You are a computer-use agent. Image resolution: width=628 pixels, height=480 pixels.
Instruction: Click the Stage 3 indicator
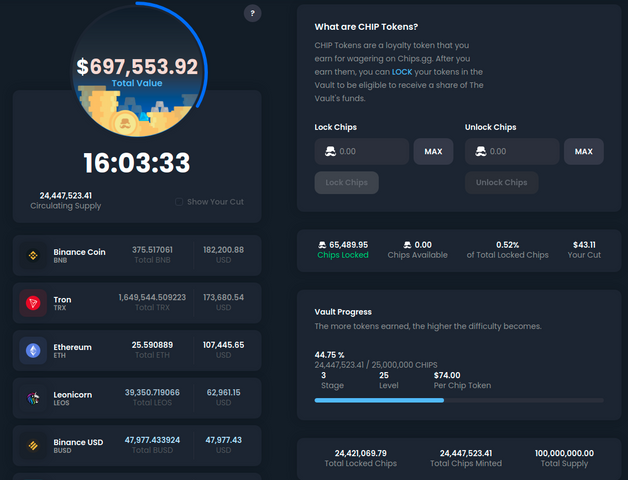[x=332, y=380]
